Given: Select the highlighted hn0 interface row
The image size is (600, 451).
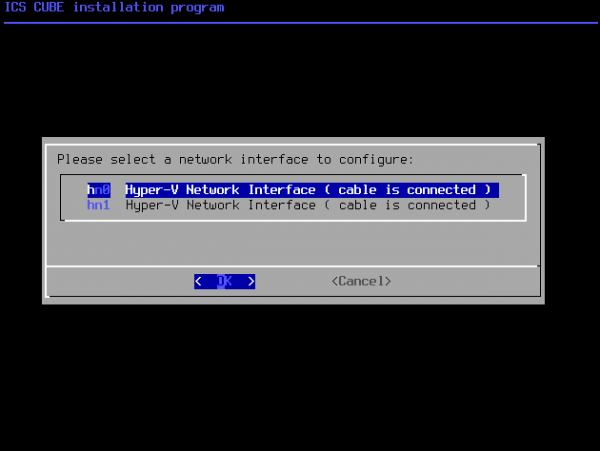Looking at the screenshot, I should (292, 190).
